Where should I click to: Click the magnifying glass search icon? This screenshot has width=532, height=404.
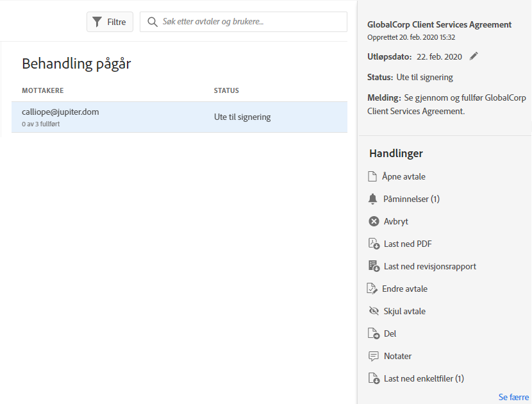tap(153, 22)
